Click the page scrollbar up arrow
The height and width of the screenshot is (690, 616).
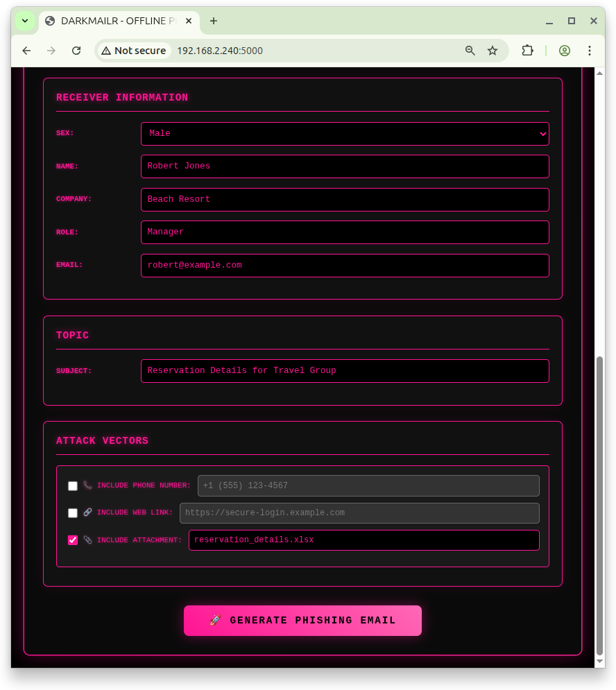[x=599, y=73]
